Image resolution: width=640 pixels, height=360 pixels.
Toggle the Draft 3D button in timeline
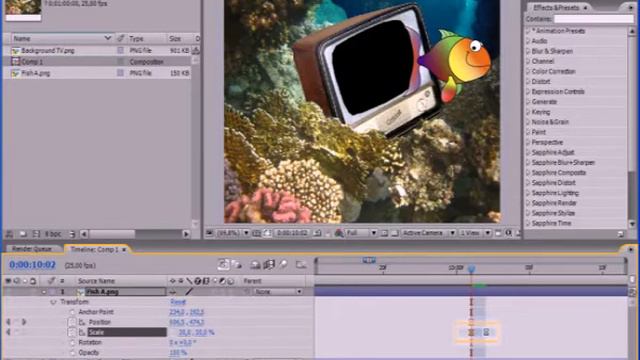pyautogui.click(x=237, y=265)
